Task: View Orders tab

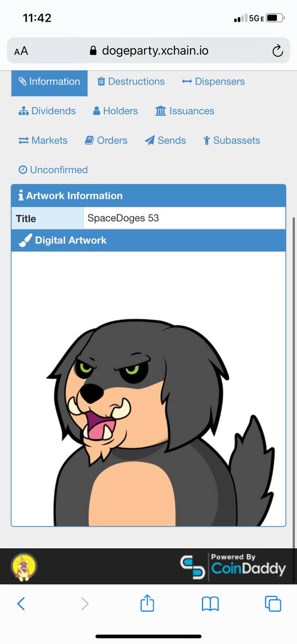Action: [x=106, y=140]
